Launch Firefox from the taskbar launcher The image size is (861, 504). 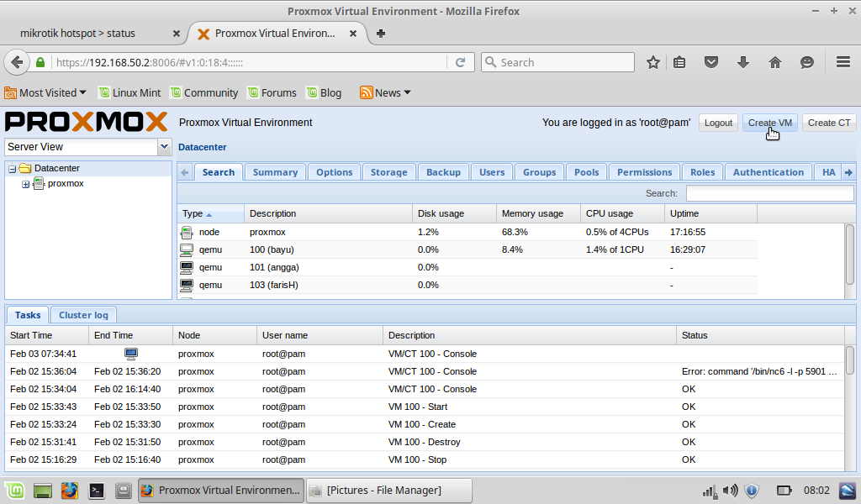(x=69, y=491)
